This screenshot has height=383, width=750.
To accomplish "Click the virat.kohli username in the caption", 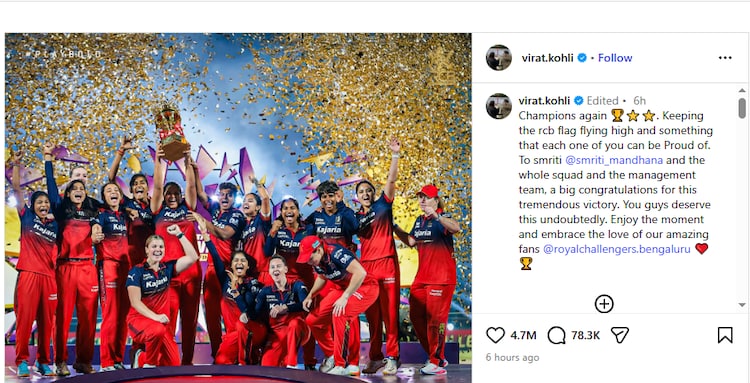I will coord(544,100).
